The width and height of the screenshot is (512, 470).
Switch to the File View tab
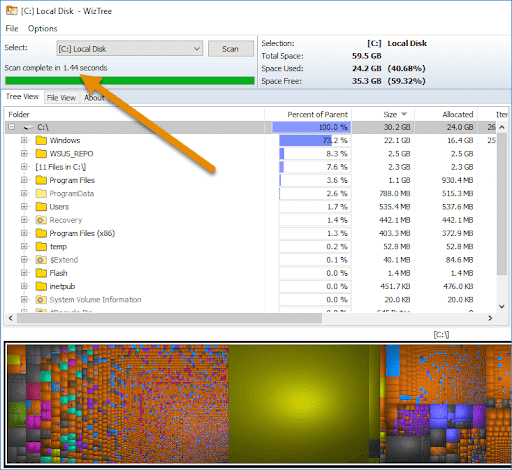point(61,98)
